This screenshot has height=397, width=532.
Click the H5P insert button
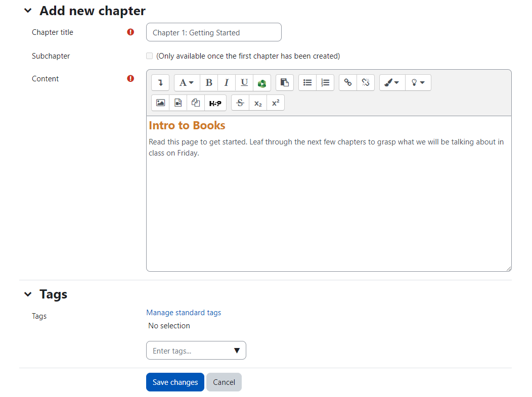click(215, 103)
